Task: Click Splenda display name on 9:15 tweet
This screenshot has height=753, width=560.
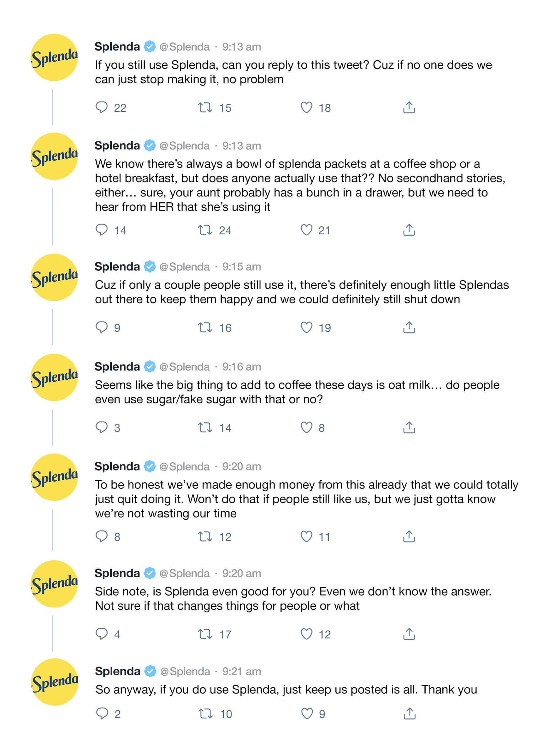Action: 117,266
